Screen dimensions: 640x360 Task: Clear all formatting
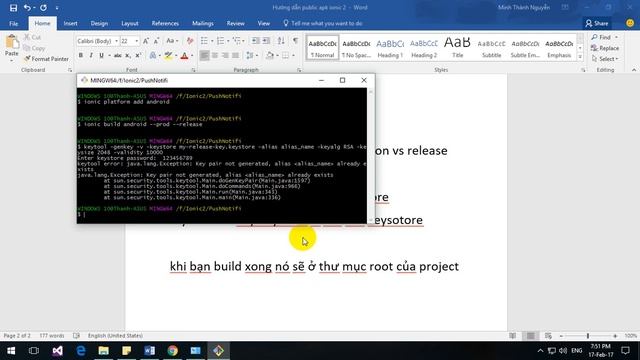[190, 41]
